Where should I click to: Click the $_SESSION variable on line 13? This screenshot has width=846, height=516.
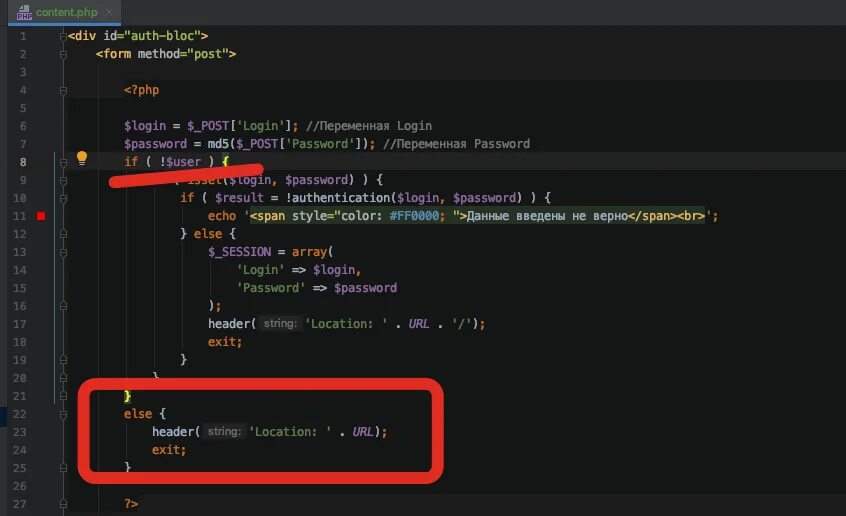tap(240, 252)
